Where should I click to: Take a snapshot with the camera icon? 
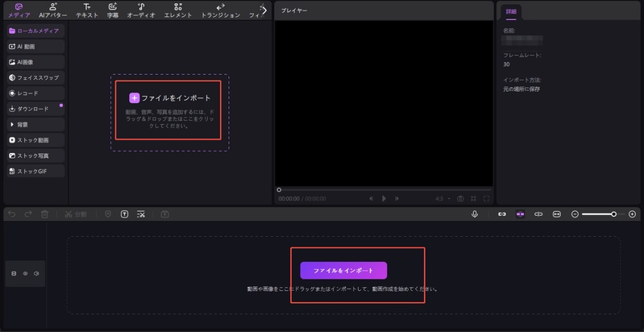[x=460, y=198]
